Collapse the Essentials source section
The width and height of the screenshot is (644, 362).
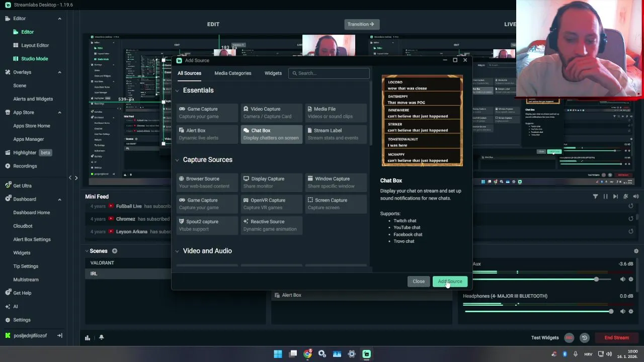(177, 90)
